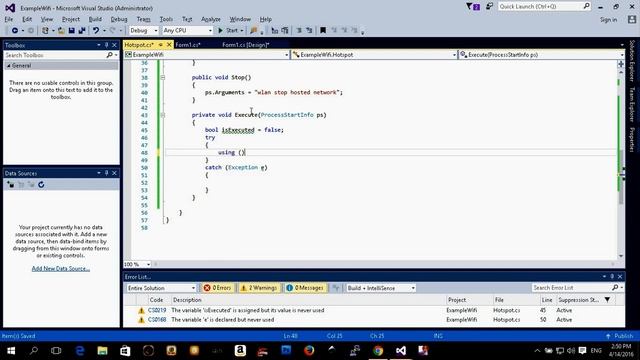The height and width of the screenshot is (360, 640).
Task: Open Google Chrome from the taskbar
Action: [x=378, y=351]
